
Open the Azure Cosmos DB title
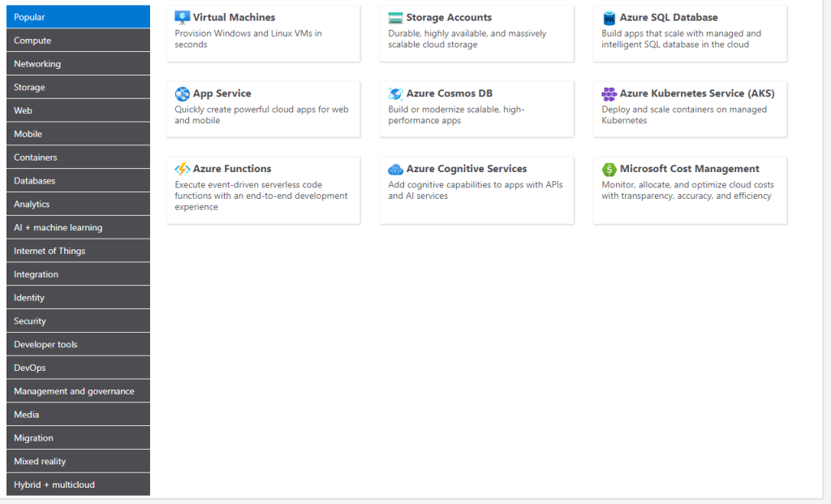pos(450,93)
